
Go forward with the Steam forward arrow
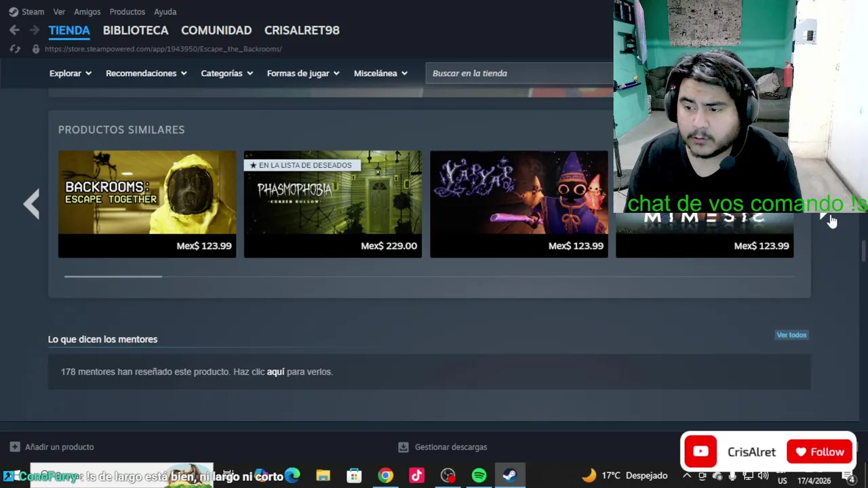34,30
